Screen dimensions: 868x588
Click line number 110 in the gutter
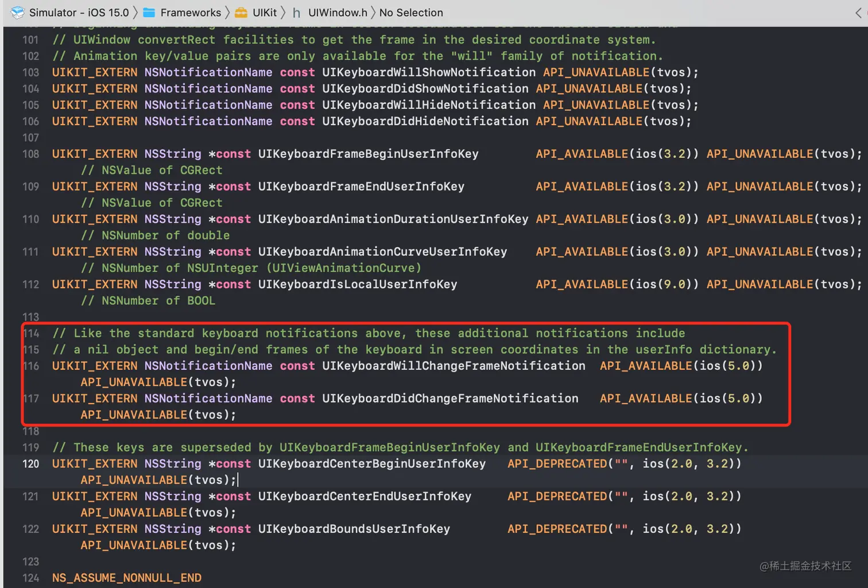30,219
